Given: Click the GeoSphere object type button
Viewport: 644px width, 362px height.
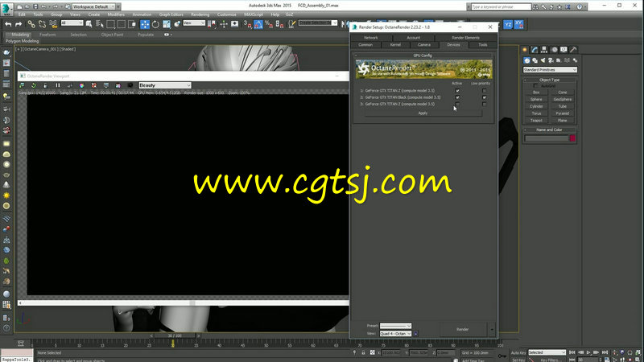Looking at the screenshot, I should [562, 99].
